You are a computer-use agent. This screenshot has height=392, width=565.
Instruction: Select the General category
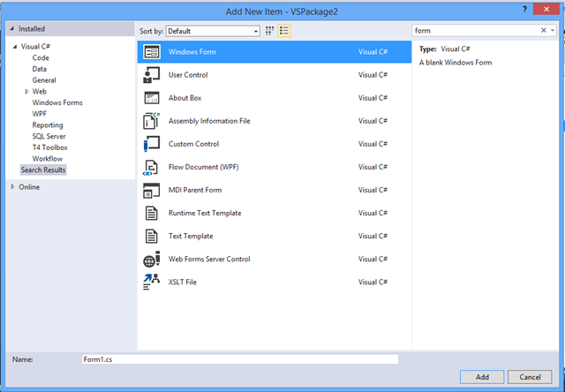pos(44,80)
